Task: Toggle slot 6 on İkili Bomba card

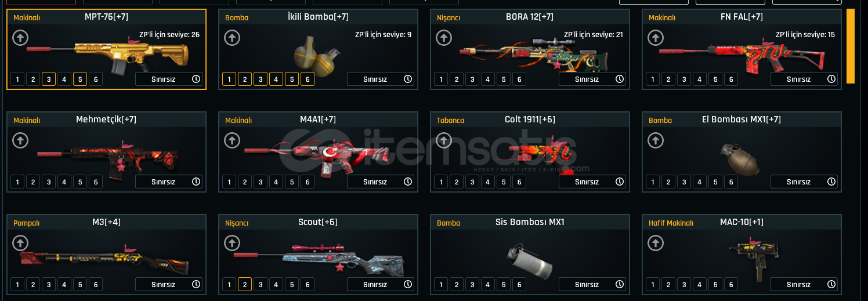Action: 308,79
